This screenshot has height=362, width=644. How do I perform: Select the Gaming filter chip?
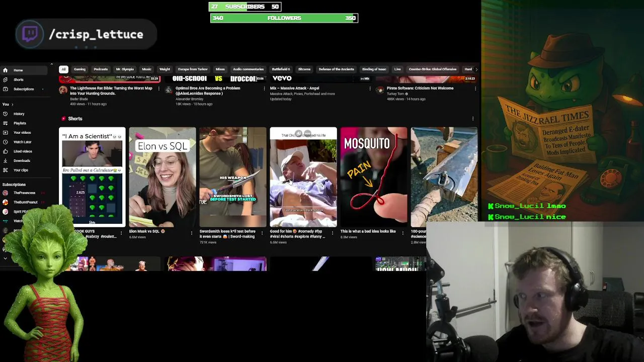tap(79, 69)
